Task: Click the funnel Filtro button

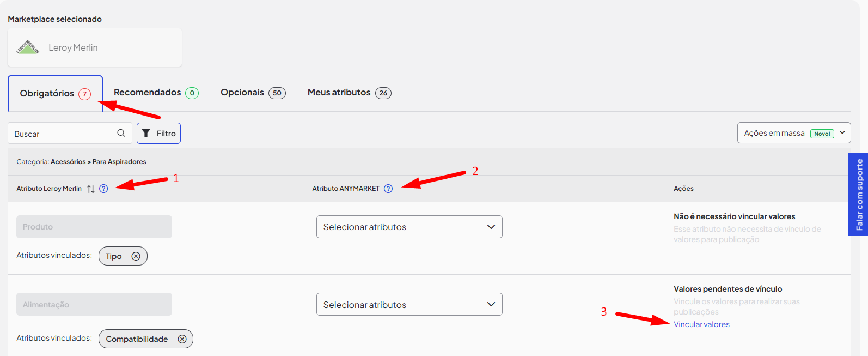Action: [158, 134]
